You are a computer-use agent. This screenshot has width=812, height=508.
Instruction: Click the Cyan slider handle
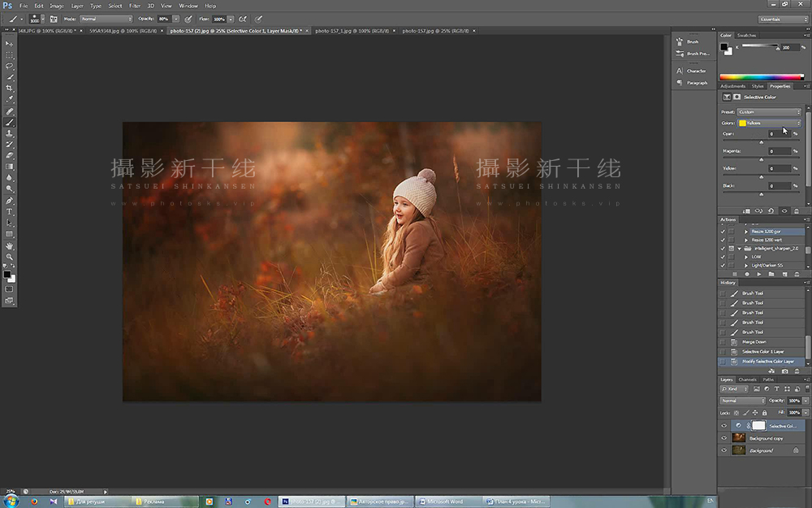coord(762,142)
